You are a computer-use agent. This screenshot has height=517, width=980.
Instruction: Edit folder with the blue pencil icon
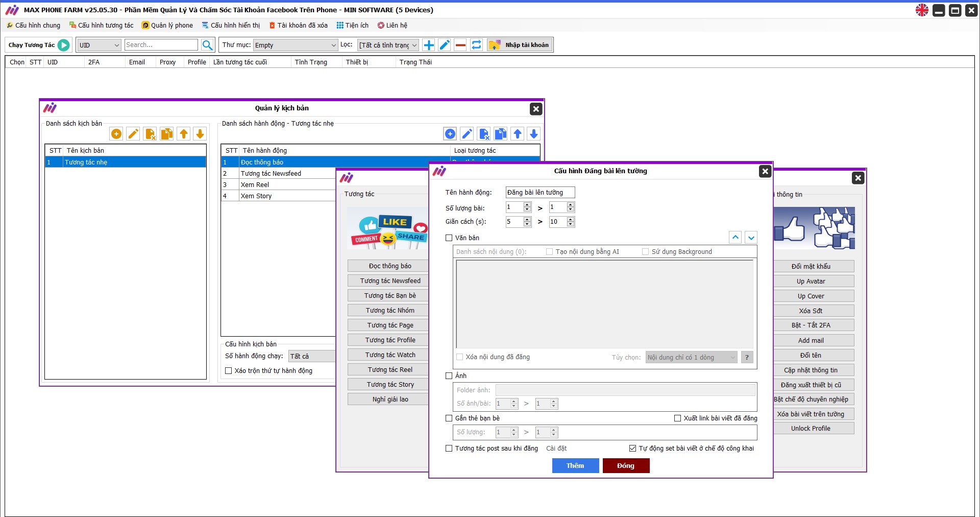click(445, 45)
